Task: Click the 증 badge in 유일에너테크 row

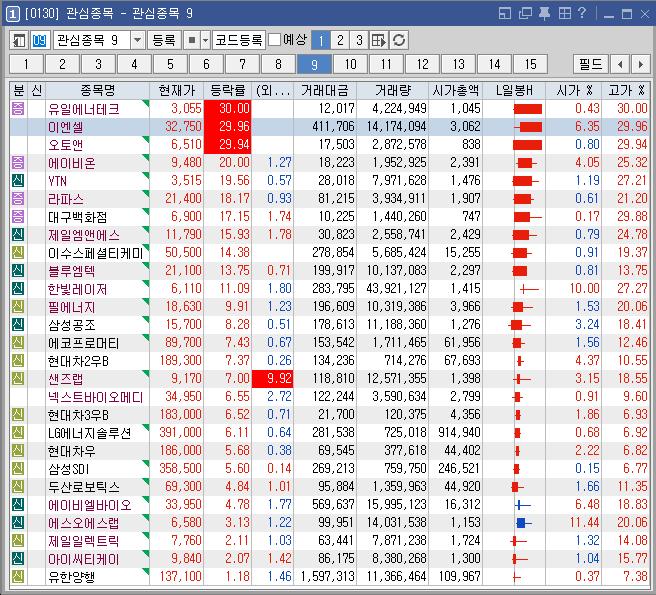Action: pos(18,109)
